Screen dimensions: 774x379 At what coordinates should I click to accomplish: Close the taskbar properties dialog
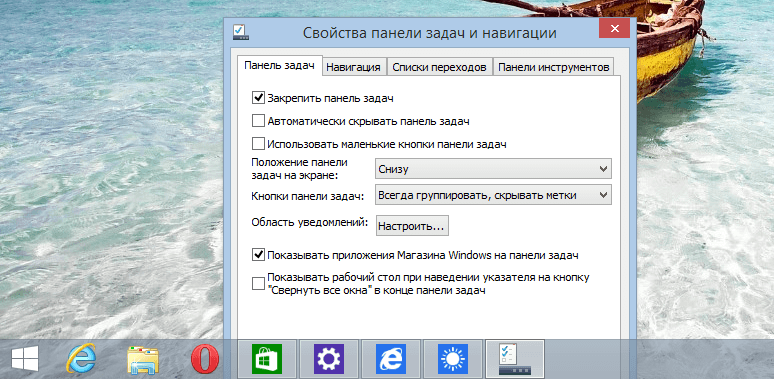pyautogui.click(x=614, y=29)
